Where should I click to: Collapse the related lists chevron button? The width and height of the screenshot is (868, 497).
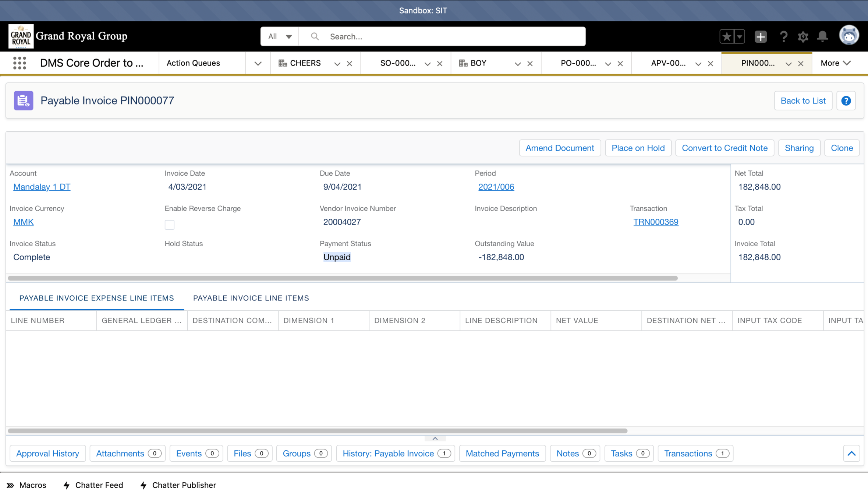pos(851,453)
